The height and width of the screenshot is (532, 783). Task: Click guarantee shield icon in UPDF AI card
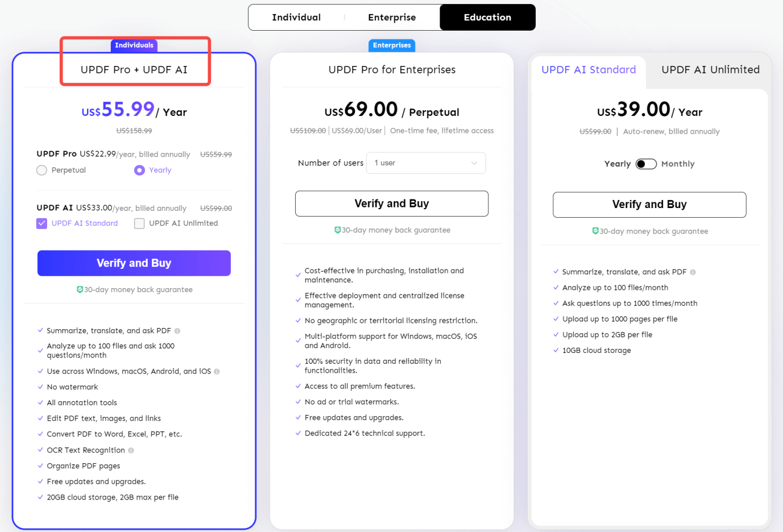tap(595, 231)
